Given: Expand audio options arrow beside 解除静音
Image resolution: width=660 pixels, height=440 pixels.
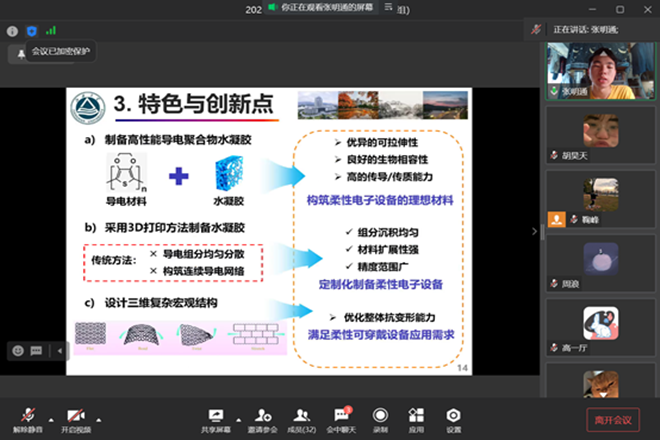Looking at the screenshot, I should pyautogui.click(x=48, y=412).
